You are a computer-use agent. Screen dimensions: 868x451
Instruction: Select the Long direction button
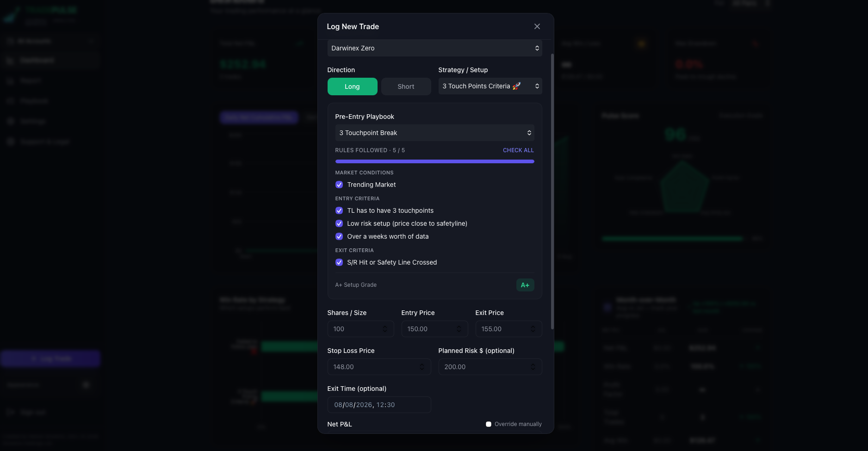(352, 86)
